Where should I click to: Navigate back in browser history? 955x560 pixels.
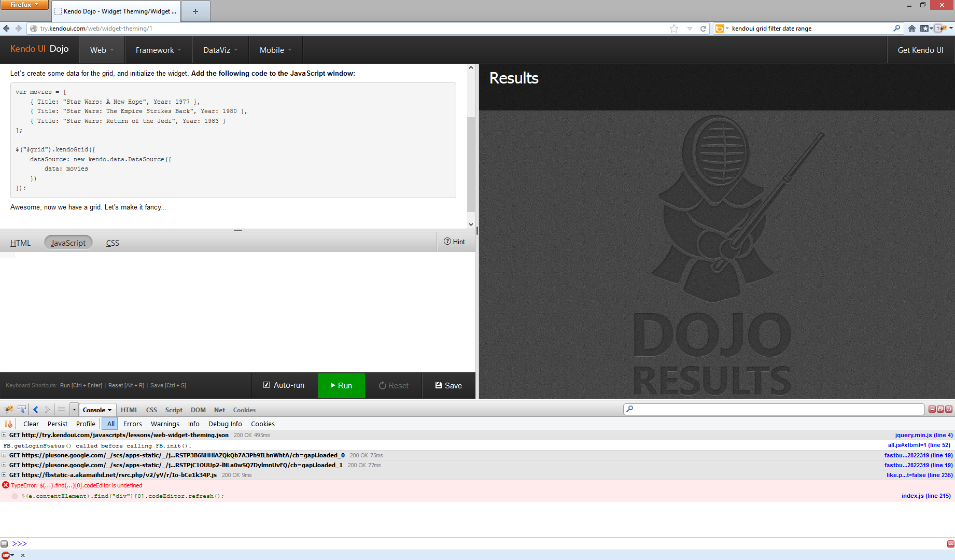[x=6, y=29]
